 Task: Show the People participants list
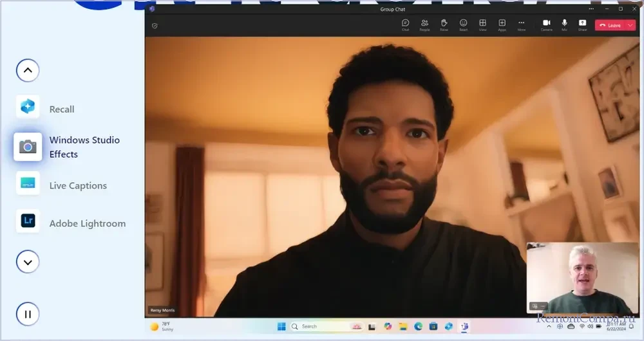[x=424, y=24]
